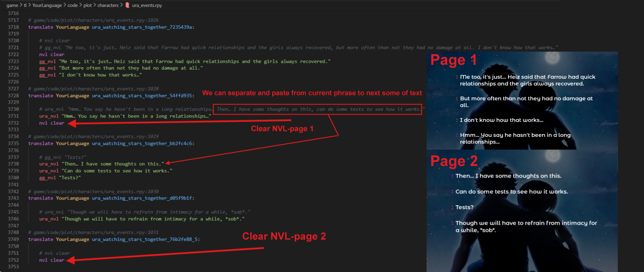
Task: Click the 'nvl clear' statement on line 3752
Action: 52,260
